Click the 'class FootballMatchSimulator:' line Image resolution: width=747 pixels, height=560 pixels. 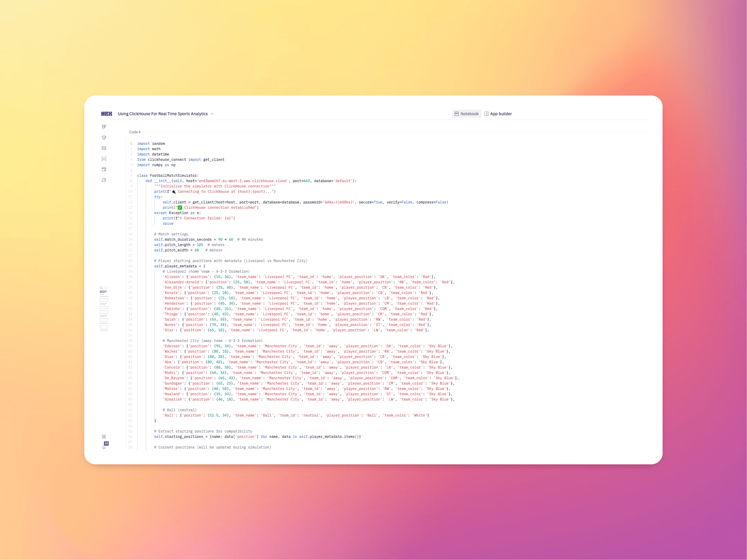pos(168,176)
